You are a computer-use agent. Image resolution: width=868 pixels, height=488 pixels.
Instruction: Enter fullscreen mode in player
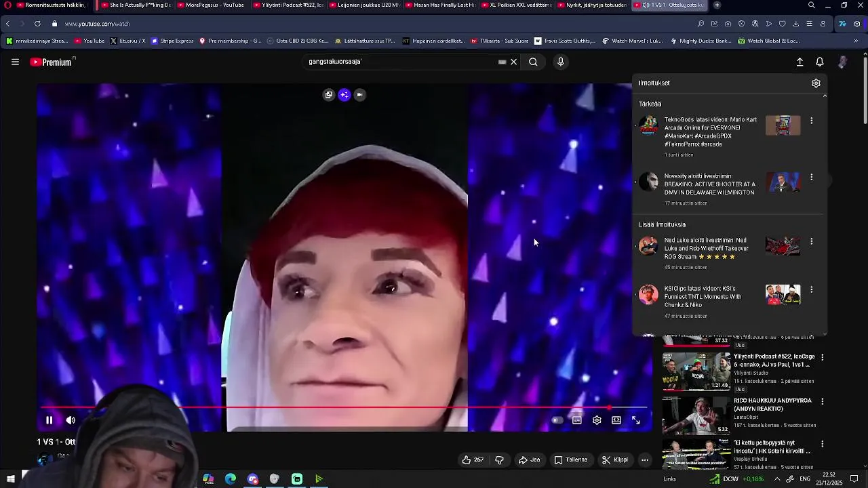(636, 420)
